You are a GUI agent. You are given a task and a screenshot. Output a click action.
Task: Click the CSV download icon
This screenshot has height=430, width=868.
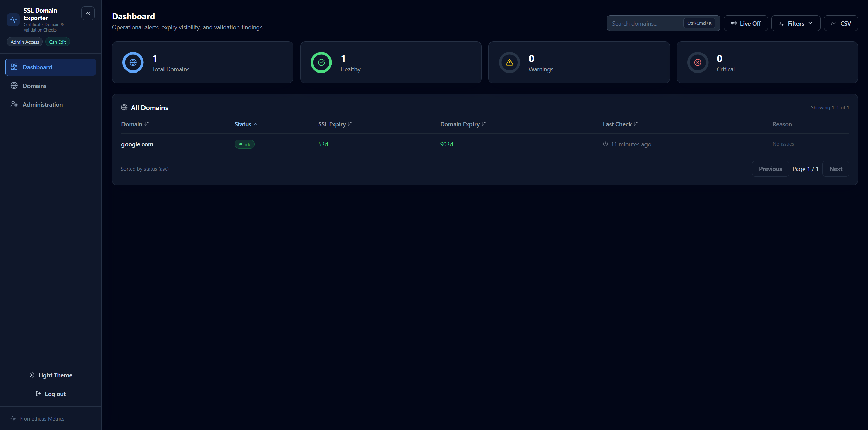coord(834,23)
